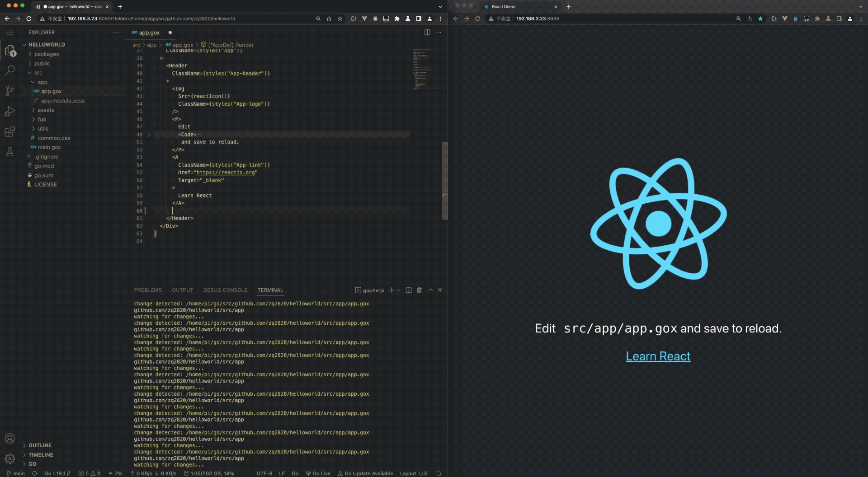
Task: Open main.gox in the explorer
Action: (49, 147)
